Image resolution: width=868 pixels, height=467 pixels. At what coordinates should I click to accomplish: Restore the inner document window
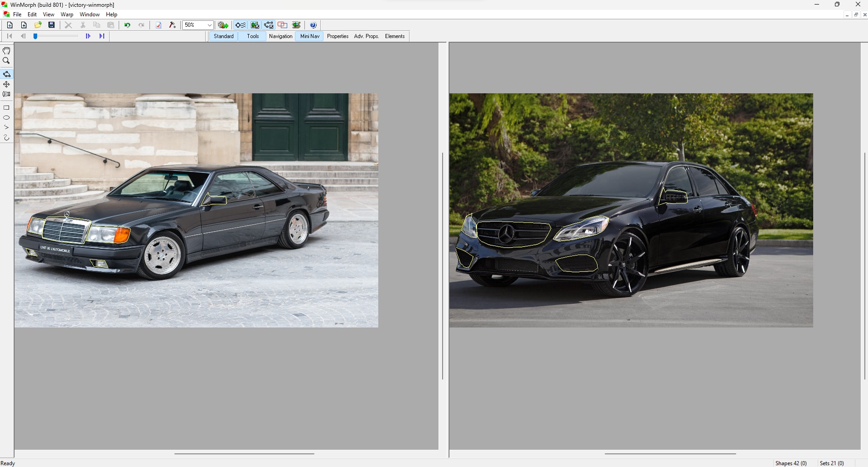(x=856, y=14)
